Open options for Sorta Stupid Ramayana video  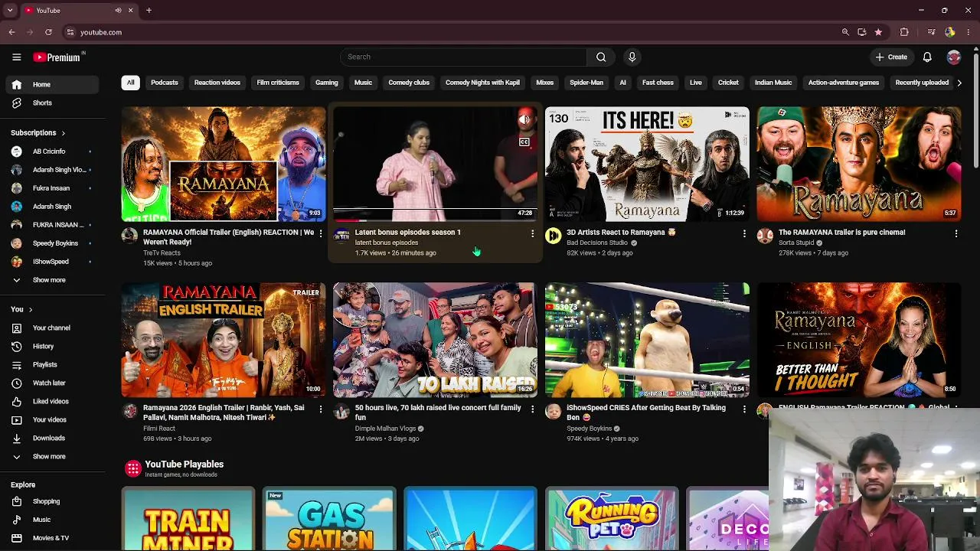coord(956,233)
